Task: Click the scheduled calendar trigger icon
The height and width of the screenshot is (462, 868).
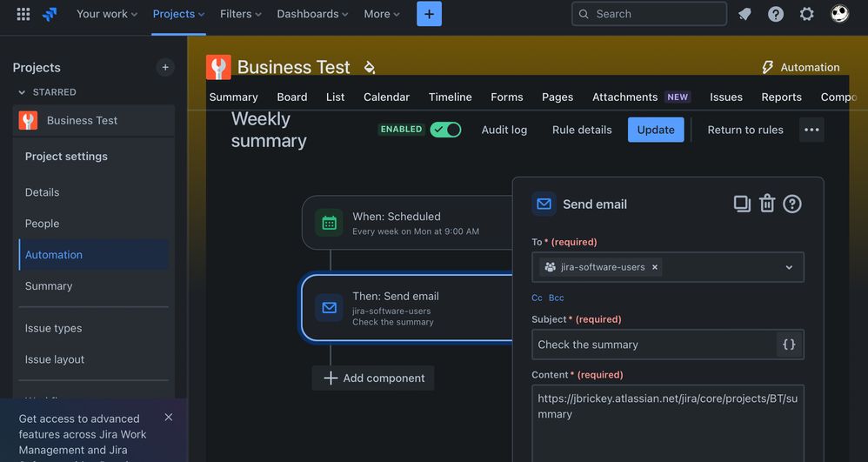Action: 330,223
